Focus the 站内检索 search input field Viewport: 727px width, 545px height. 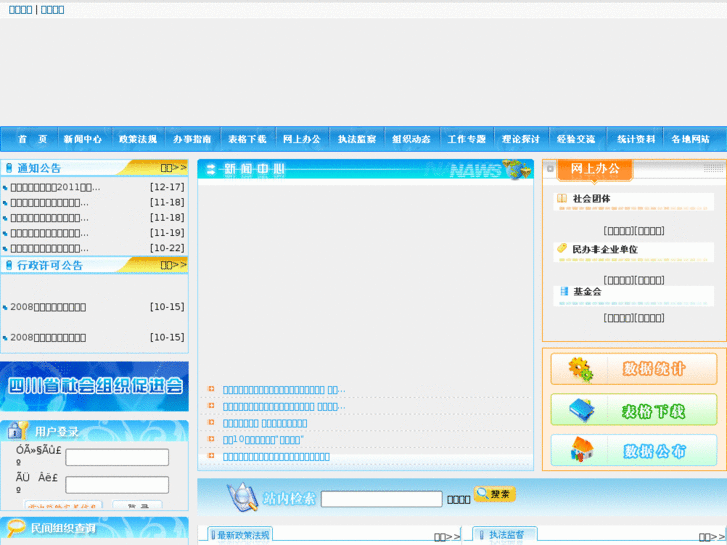pyautogui.click(x=382, y=499)
